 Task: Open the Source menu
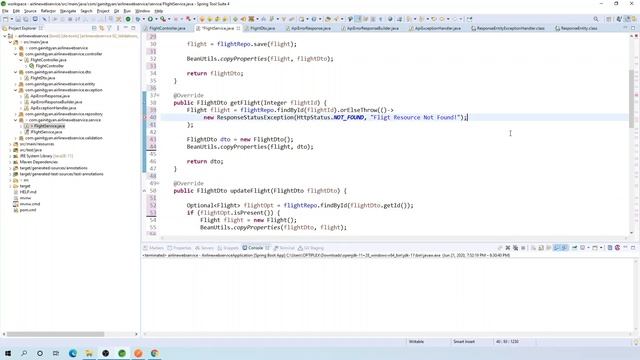pyautogui.click(x=30, y=11)
